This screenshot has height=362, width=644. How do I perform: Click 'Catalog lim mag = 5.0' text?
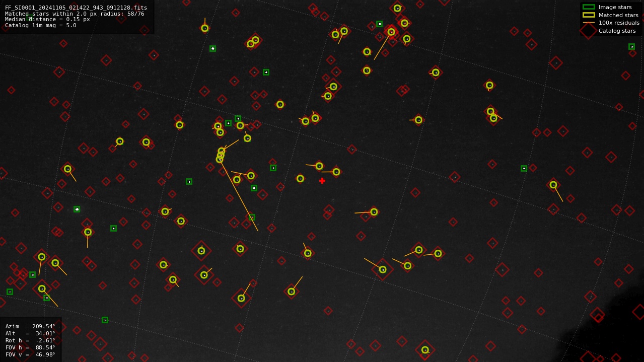coord(41,25)
